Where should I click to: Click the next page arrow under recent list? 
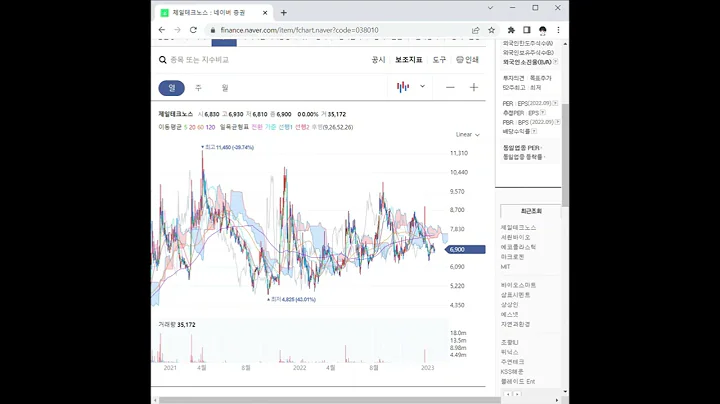tap(517, 394)
